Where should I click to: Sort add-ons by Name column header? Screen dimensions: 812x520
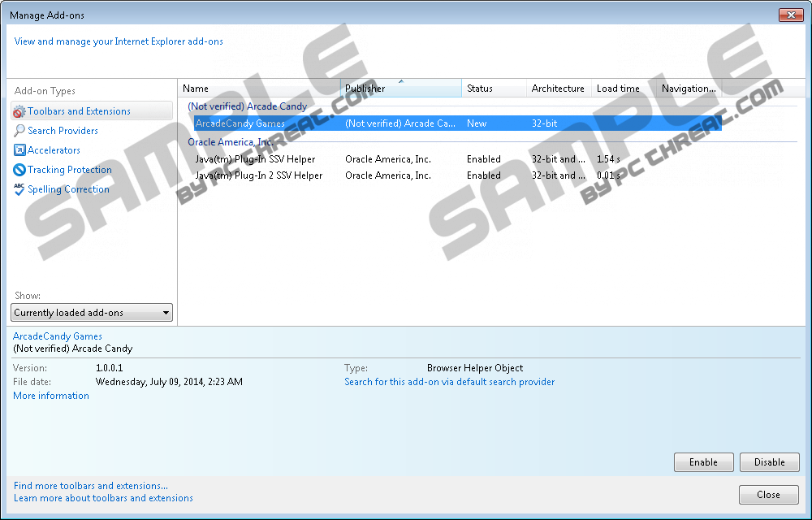click(x=258, y=89)
